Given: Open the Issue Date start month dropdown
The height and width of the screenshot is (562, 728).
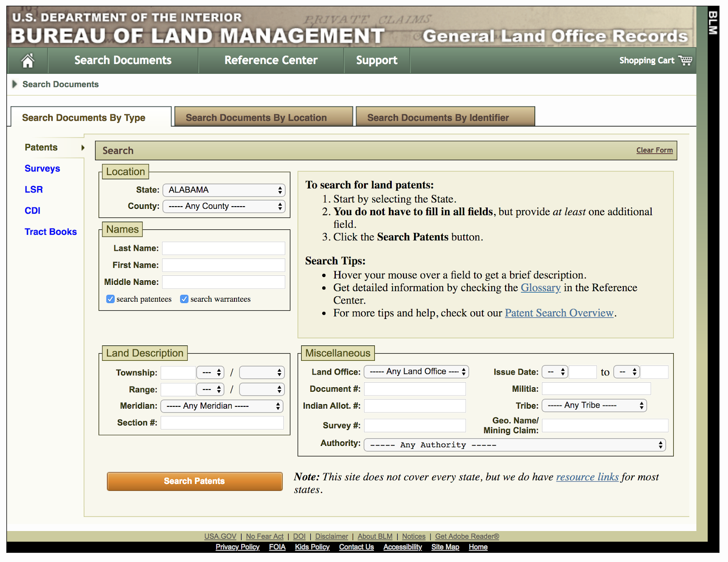Looking at the screenshot, I should pos(555,372).
